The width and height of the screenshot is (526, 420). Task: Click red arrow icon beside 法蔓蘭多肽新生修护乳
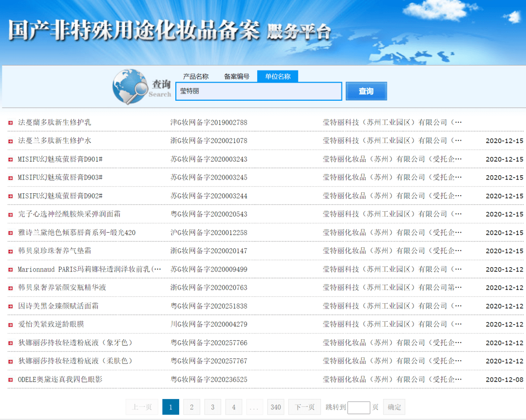click(x=10, y=123)
